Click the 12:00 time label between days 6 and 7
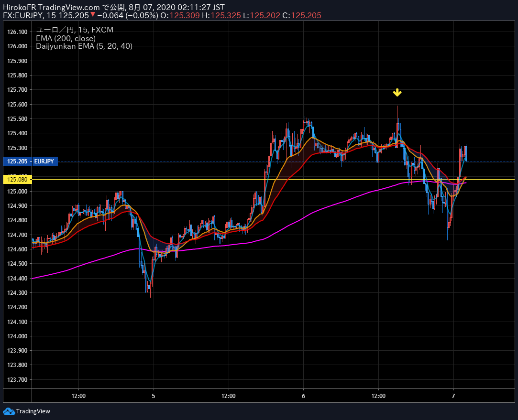518x420 pixels. (378, 396)
